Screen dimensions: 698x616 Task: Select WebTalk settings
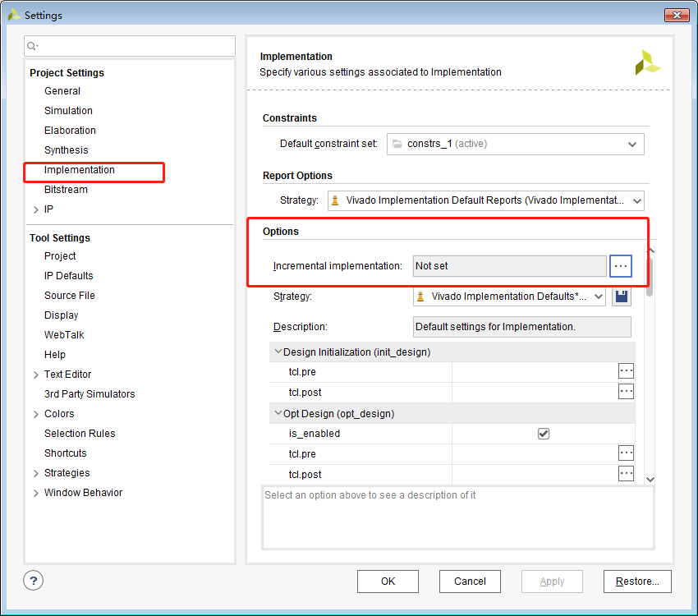[x=64, y=335]
